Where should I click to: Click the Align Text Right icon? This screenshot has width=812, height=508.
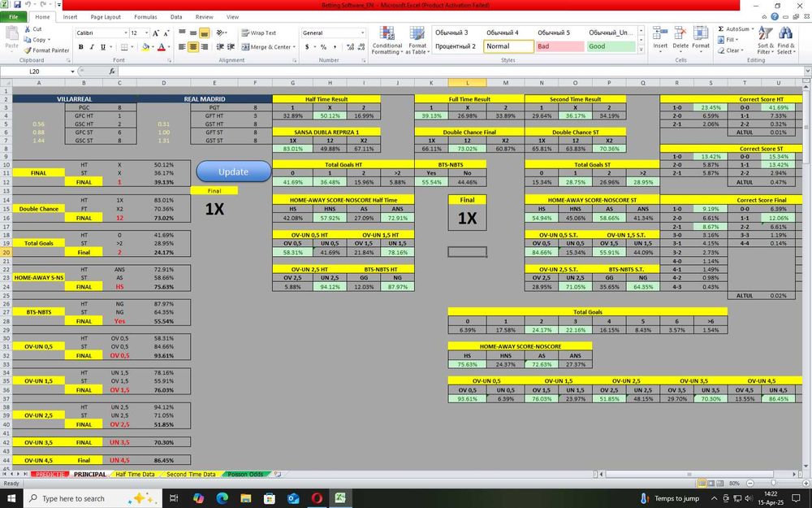(205, 46)
